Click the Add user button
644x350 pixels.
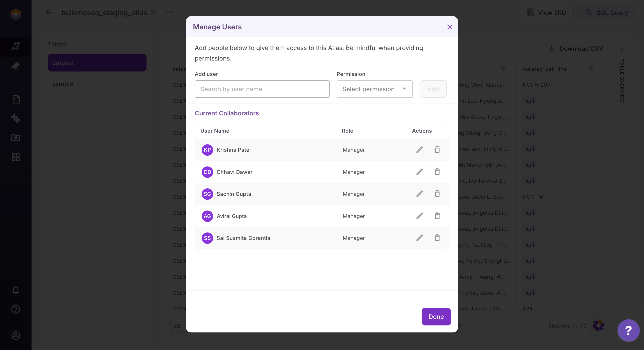(x=433, y=89)
